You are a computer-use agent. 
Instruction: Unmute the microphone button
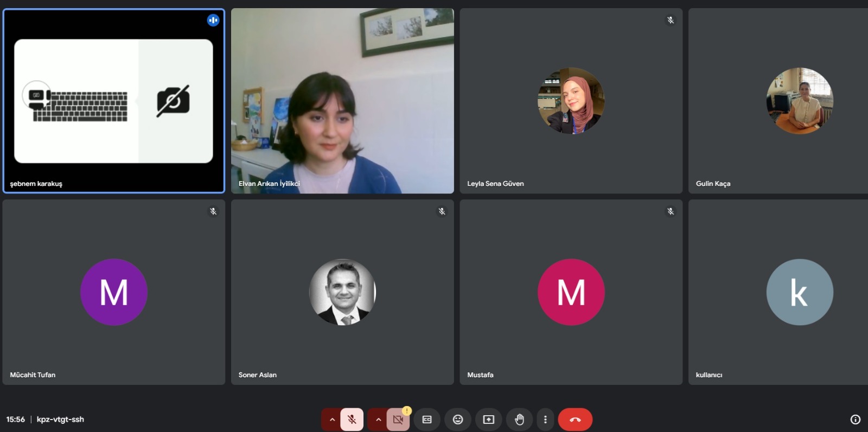352,420
